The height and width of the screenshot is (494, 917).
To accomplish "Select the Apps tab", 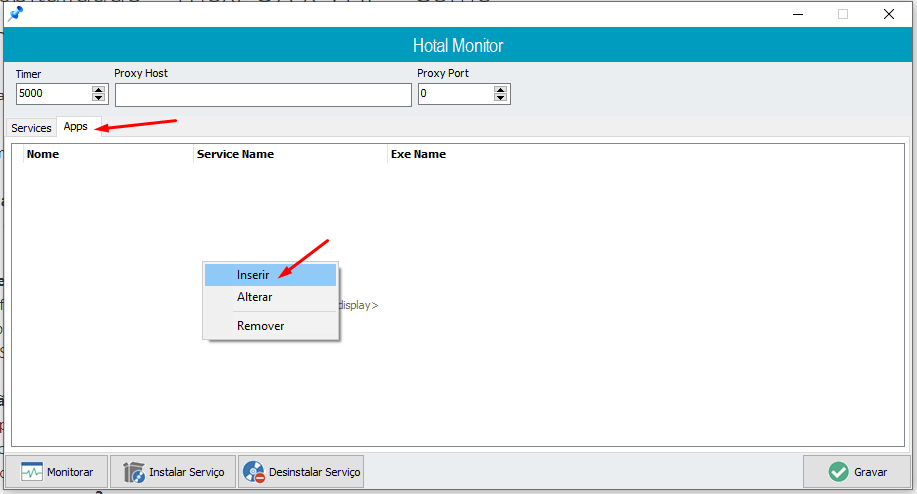I will [78, 126].
